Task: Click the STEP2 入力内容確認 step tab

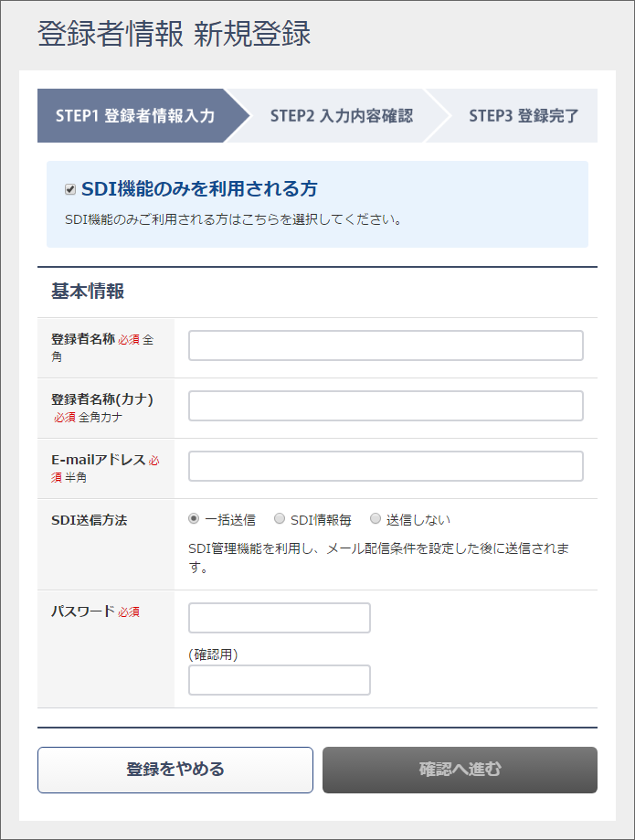Action: [x=341, y=116]
